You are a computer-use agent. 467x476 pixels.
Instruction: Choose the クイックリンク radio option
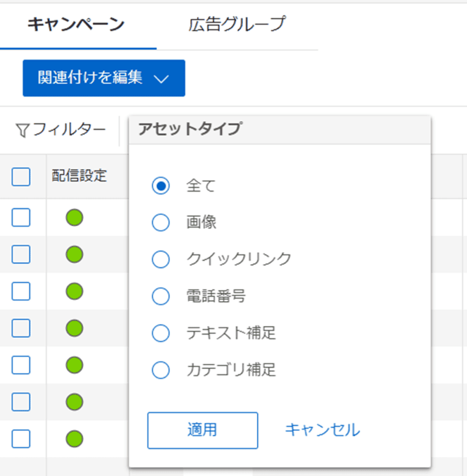pyautogui.click(x=161, y=259)
